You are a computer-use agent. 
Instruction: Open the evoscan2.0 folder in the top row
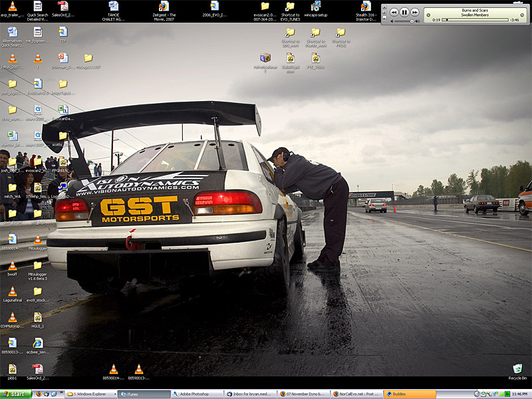point(265,11)
